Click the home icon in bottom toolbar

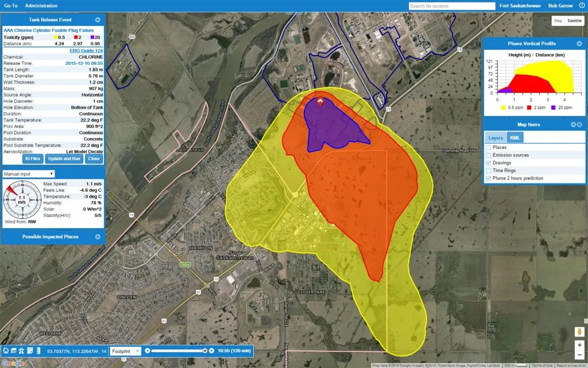6,351
